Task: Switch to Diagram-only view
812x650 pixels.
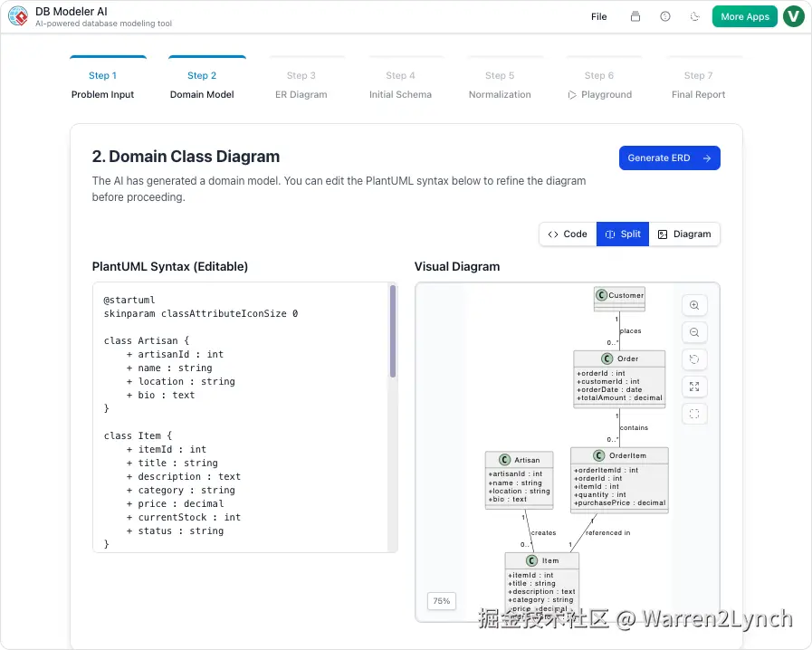Action: 684,234
